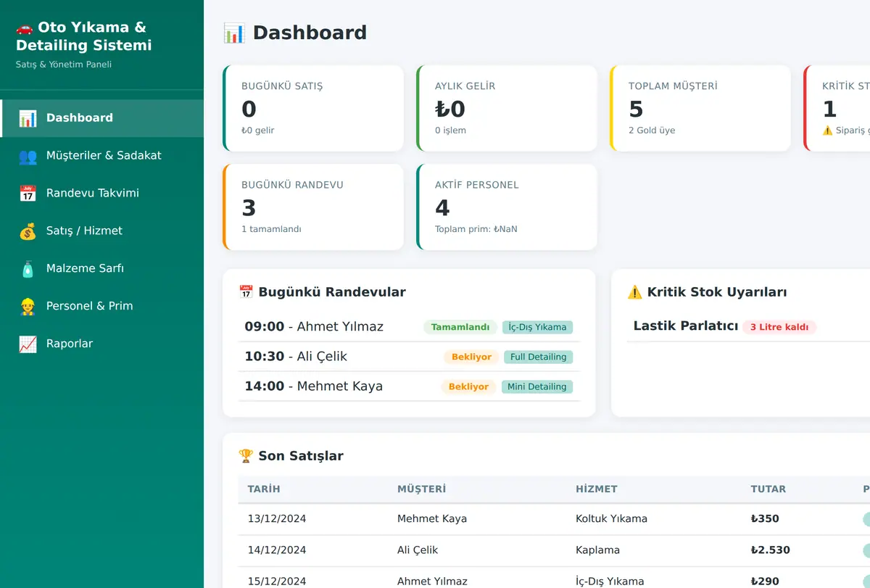
Task: Click the Full Detailing service tag
Action: point(539,357)
